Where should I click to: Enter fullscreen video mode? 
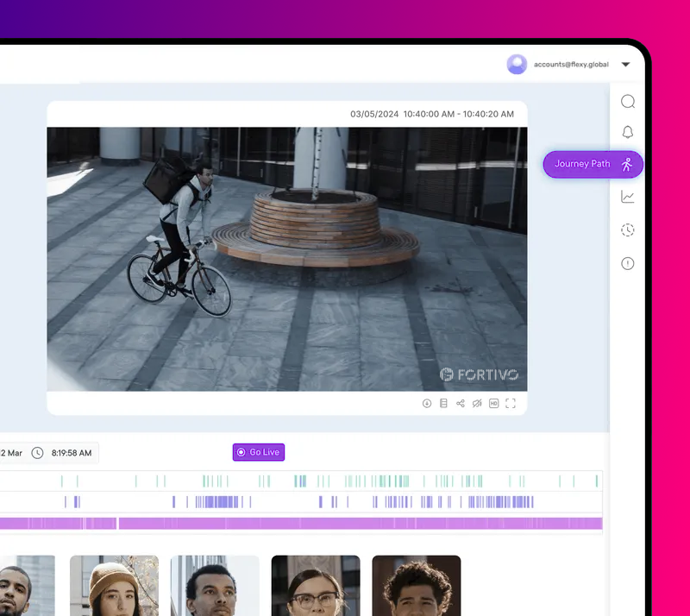pos(511,403)
